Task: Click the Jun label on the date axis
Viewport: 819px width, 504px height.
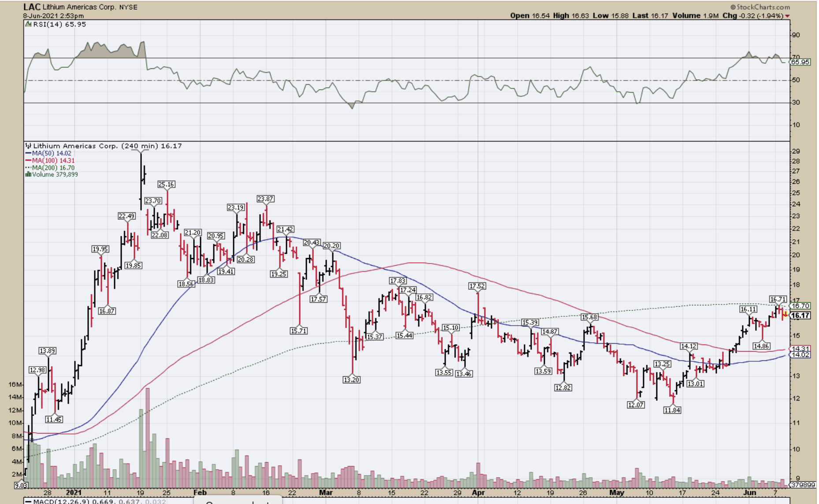Action: [x=750, y=493]
